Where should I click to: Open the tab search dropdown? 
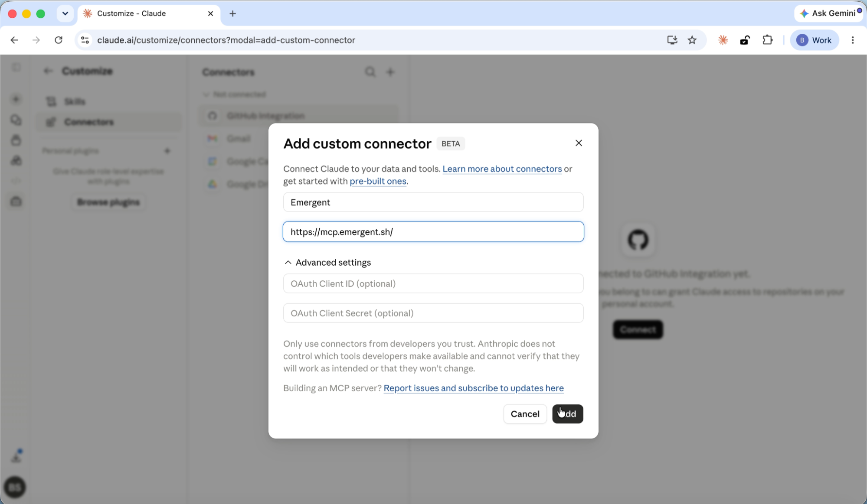point(65,13)
